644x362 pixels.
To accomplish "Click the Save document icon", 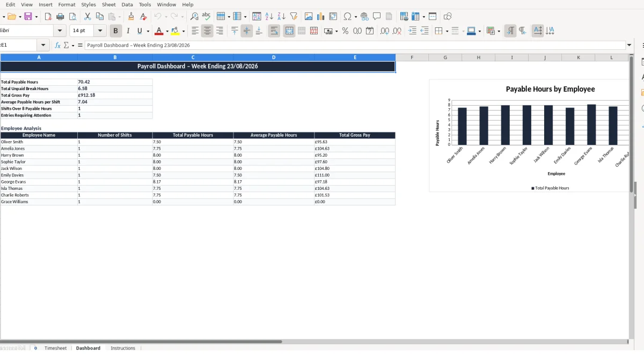I will [x=28, y=17].
